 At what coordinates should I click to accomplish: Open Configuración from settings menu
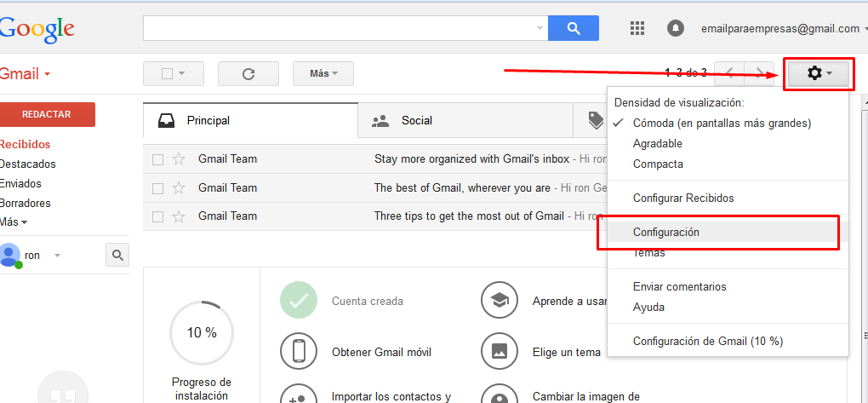[x=728, y=233]
